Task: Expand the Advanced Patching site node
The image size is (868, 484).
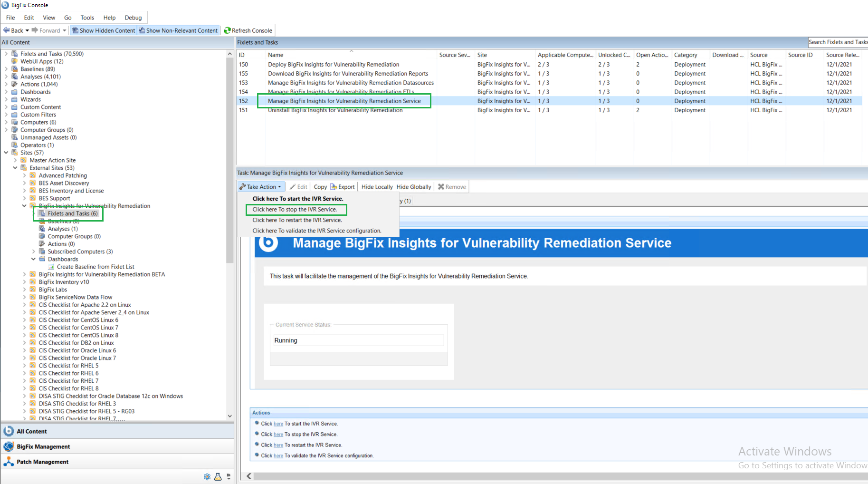Action: 25,175
